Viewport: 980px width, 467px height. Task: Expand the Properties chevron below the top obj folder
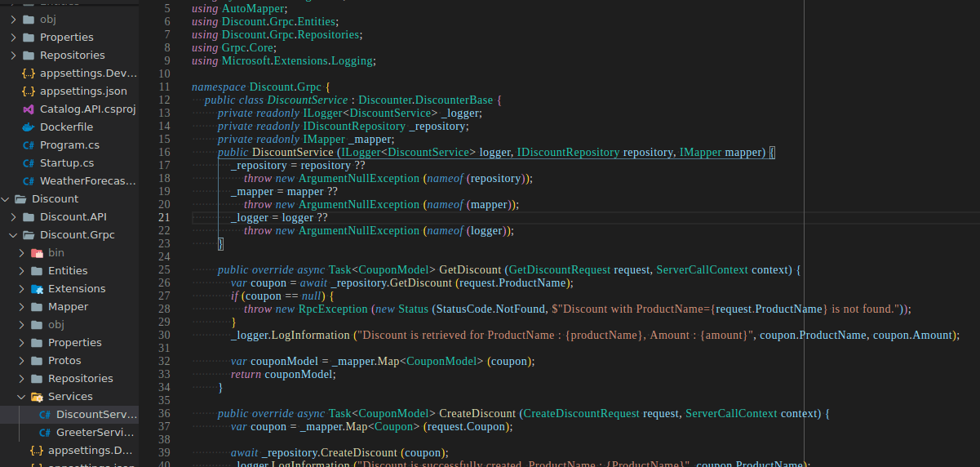[x=14, y=37]
